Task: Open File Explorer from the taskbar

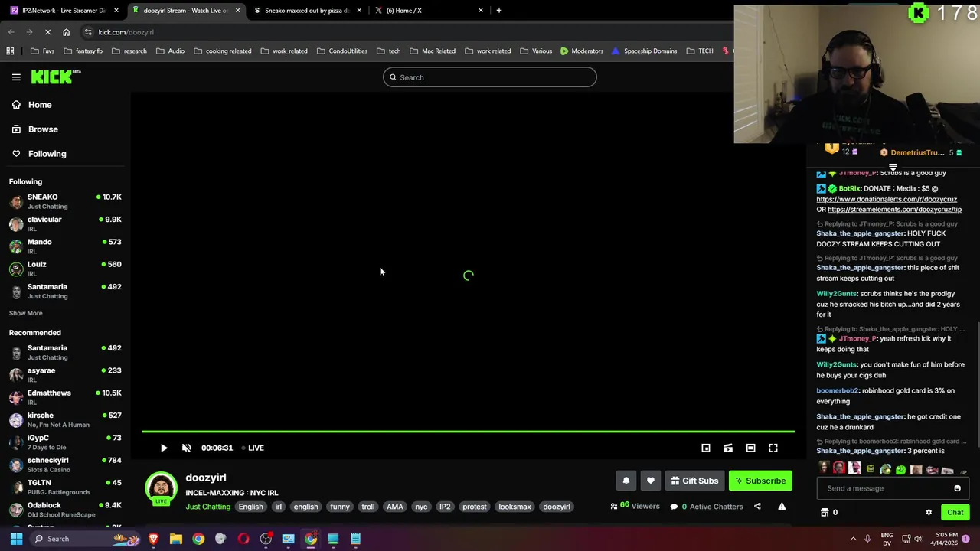Action: point(175,539)
